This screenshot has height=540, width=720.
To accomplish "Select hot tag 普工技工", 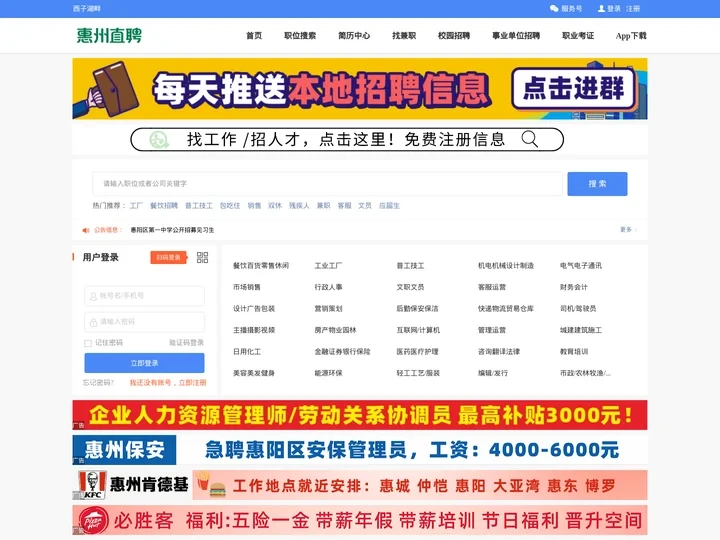I will point(199,206).
